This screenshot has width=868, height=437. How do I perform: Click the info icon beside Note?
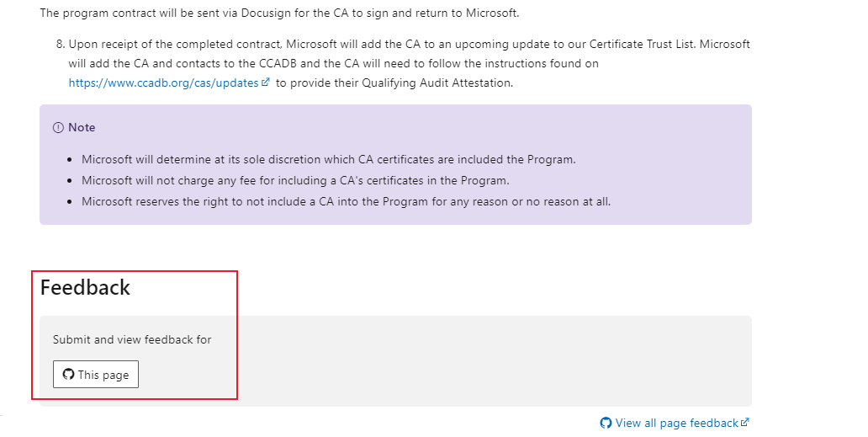click(x=58, y=128)
